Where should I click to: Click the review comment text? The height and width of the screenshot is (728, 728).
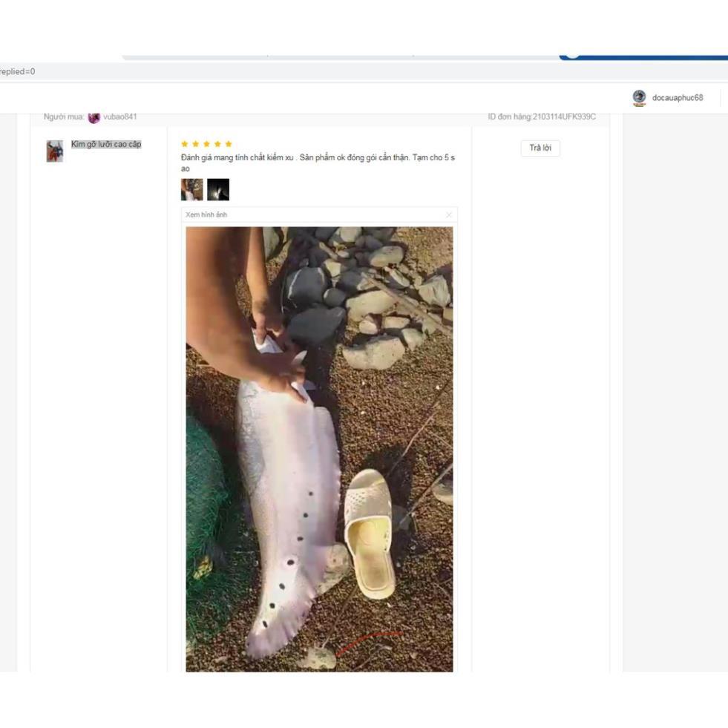(x=318, y=158)
